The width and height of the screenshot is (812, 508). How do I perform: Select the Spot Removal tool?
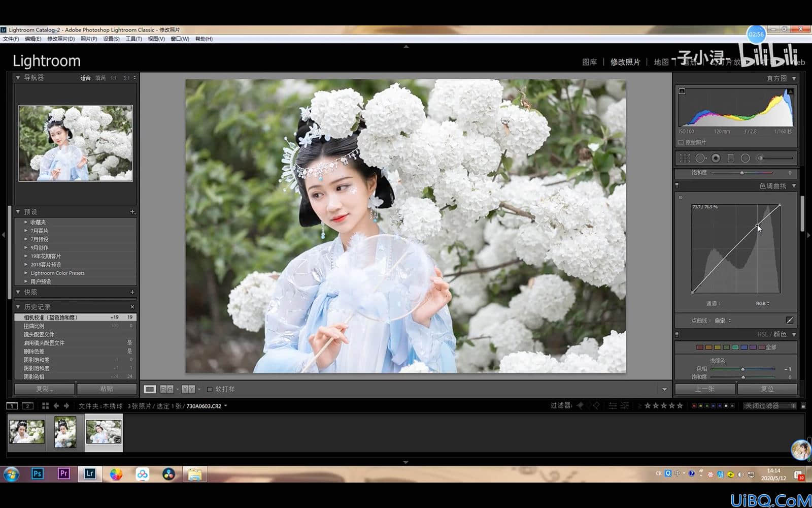point(700,158)
